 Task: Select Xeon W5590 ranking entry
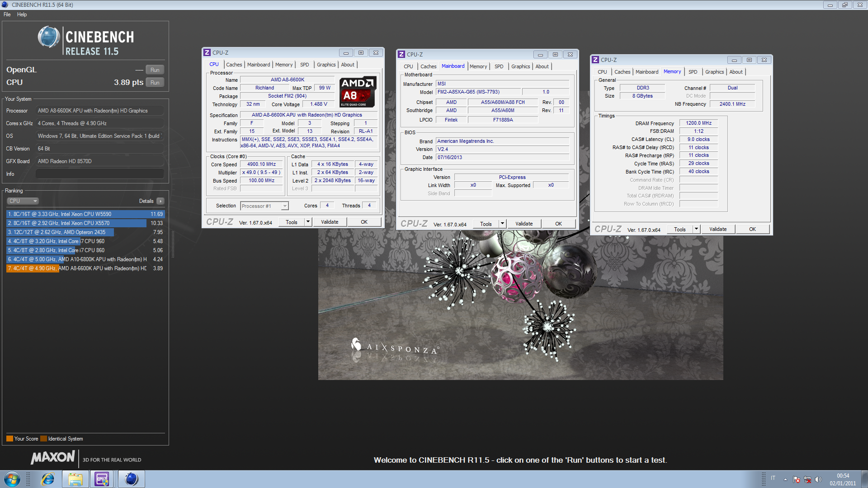pyautogui.click(x=85, y=214)
